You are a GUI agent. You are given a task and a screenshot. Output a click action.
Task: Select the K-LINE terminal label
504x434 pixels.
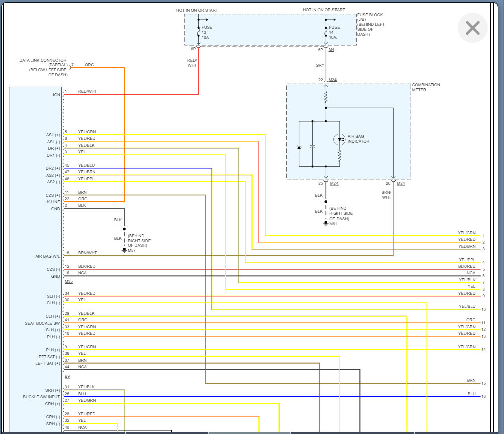[53, 202]
